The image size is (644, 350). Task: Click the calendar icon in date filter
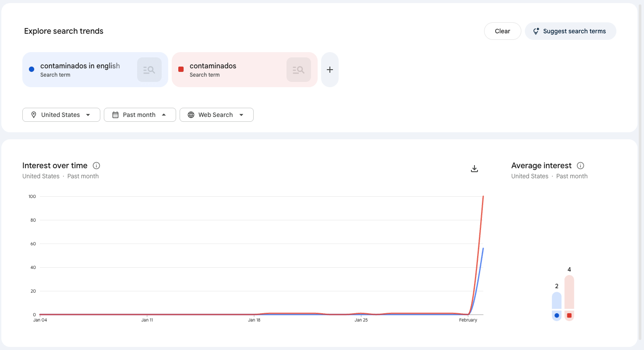(116, 115)
